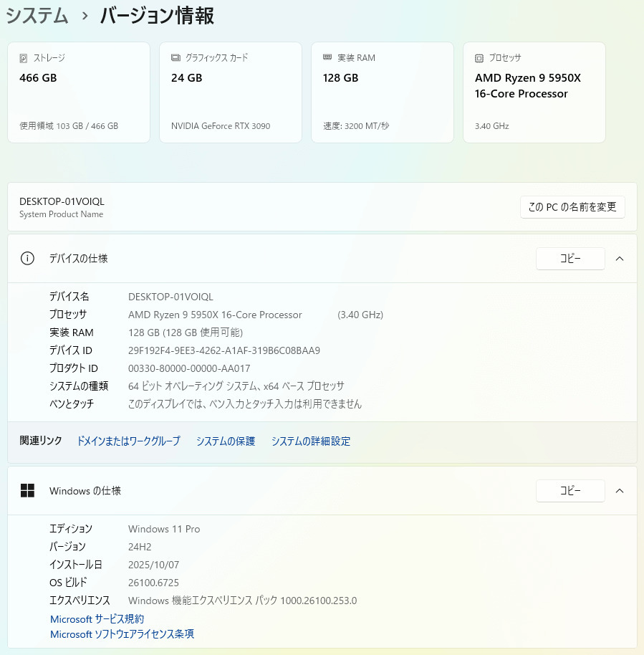This screenshot has height=655, width=644.
Task: Click the 64 ビット オペレーティング システム value
Action: click(x=236, y=386)
